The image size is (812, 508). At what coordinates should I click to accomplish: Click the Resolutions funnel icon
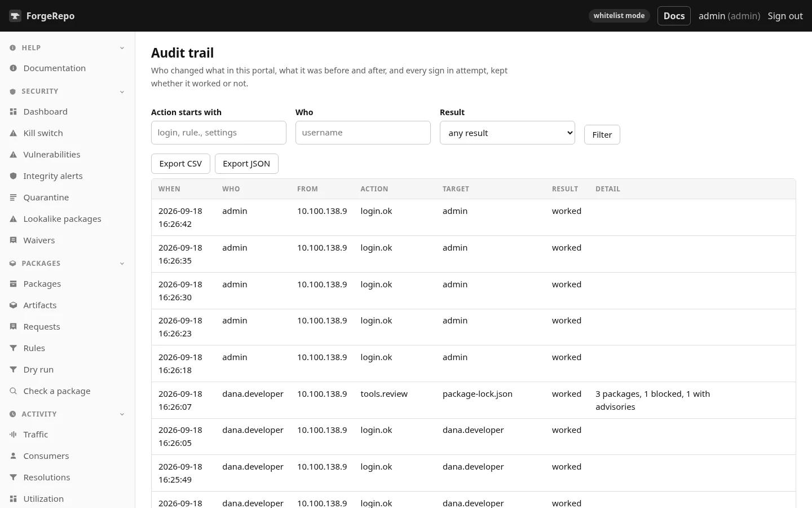(x=13, y=478)
